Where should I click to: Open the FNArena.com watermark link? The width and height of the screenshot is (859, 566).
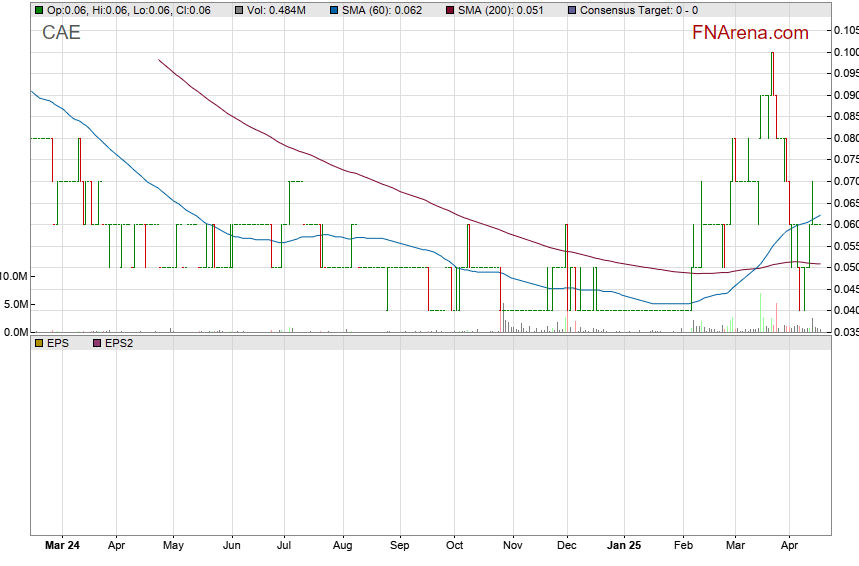(x=750, y=33)
